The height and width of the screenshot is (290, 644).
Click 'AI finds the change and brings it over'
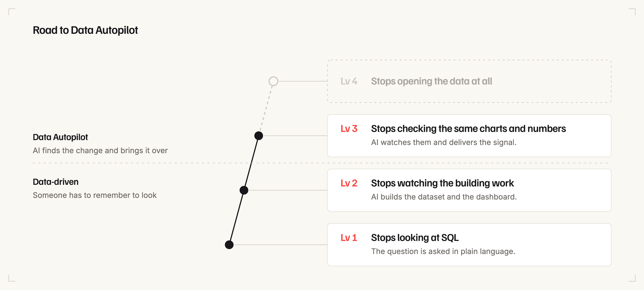point(100,151)
